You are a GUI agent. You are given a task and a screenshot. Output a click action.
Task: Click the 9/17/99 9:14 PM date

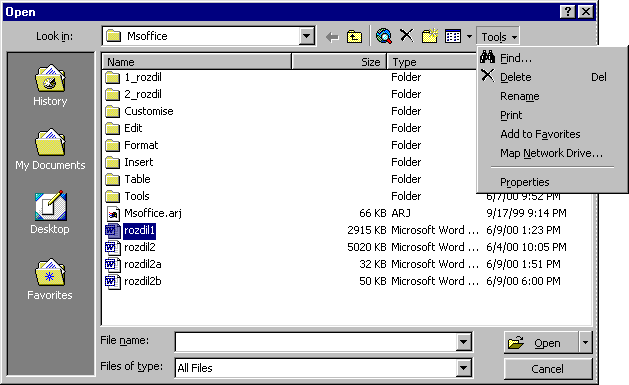click(x=526, y=213)
